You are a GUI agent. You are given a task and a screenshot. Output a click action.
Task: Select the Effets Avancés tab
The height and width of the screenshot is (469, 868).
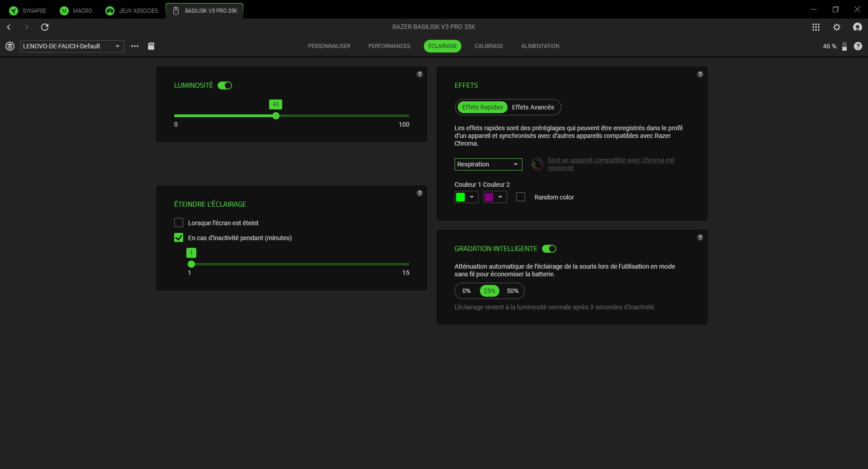click(x=533, y=107)
